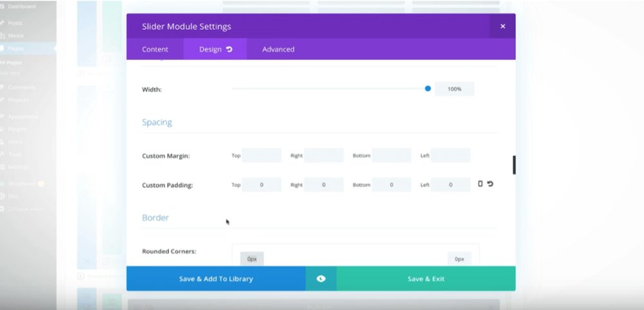This screenshot has height=310, width=644.
Task: Click the Spacing section heading
Action: tap(157, 122)
